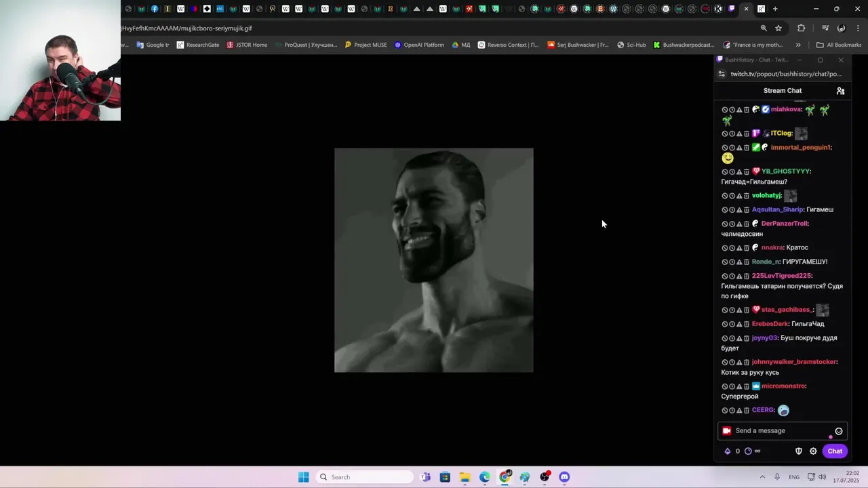Open the Serj Bushwacker bookmark
This screenshot has height=488, width=868.
(578, 45)
